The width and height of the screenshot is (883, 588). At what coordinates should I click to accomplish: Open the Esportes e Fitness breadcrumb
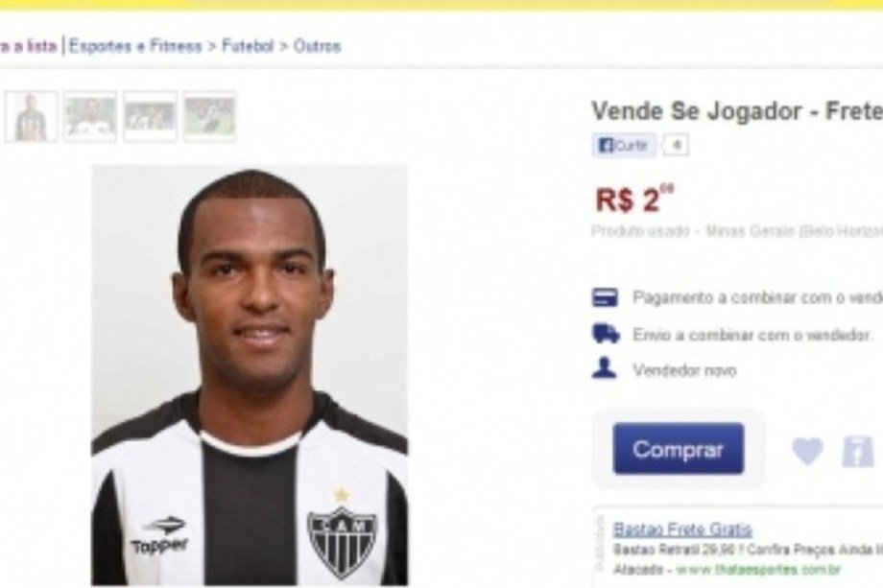click(x=135, y=46)
